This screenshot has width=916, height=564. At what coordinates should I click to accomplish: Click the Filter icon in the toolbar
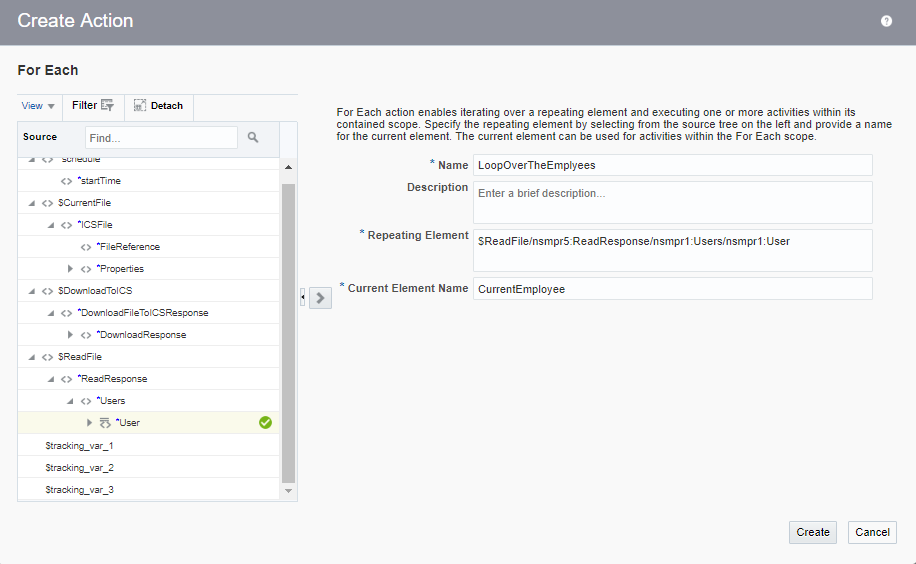click(x=107, y=105)
